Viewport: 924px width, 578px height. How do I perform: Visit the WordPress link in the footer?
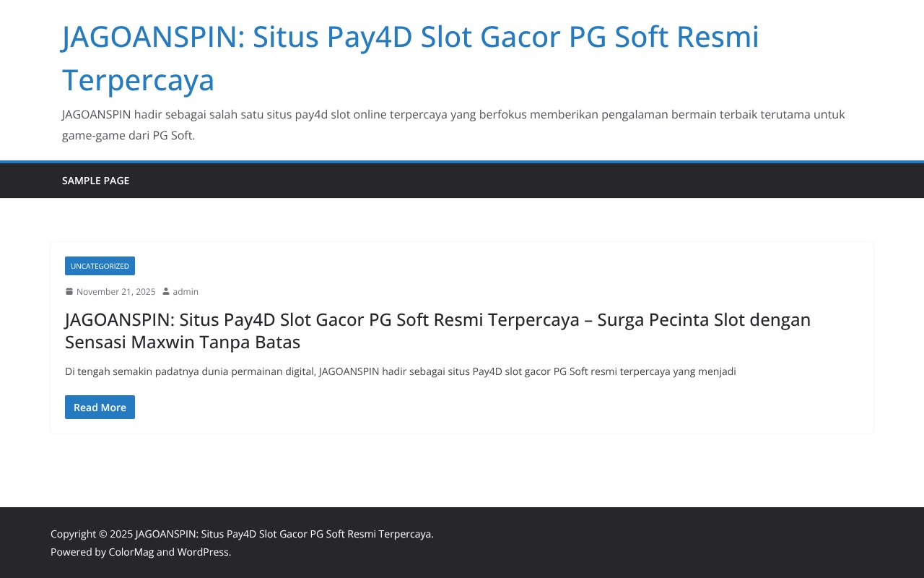(x=203, y=552)
